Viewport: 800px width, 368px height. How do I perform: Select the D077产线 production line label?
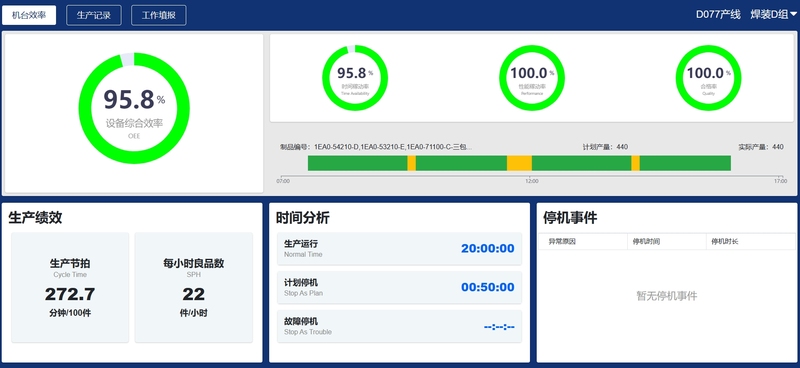tap(718, 15)
